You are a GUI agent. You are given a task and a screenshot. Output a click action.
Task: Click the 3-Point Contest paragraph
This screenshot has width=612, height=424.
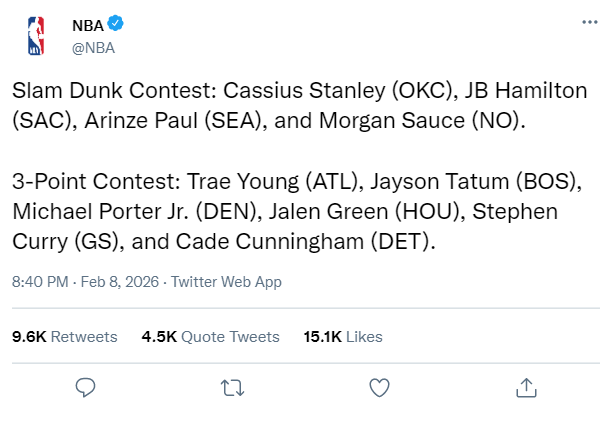point(297,211)
